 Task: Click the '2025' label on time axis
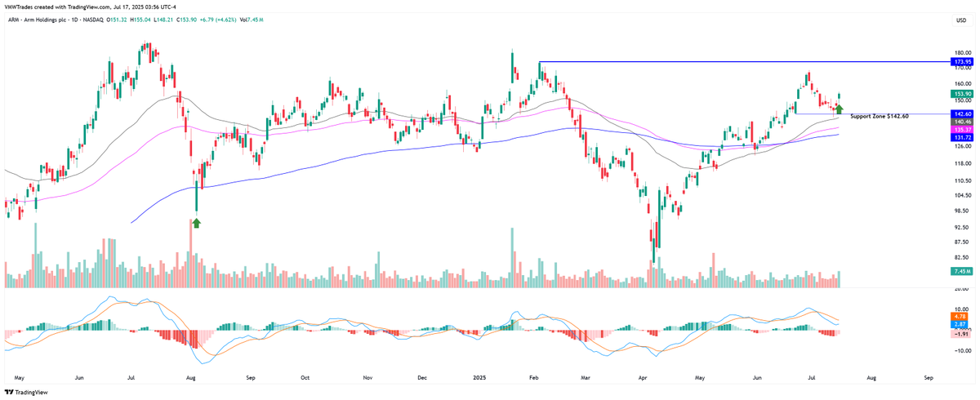(x=479, y=379)
